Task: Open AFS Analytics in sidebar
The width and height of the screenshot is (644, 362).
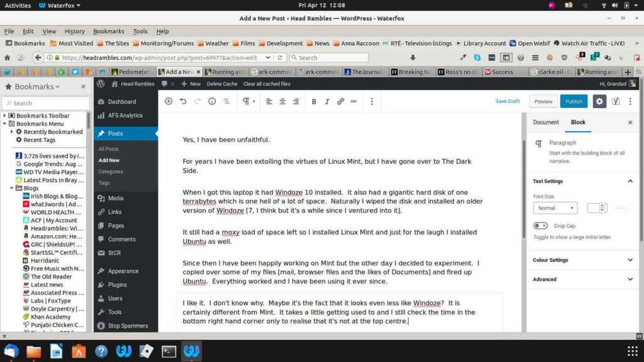Action: [126, 116]
